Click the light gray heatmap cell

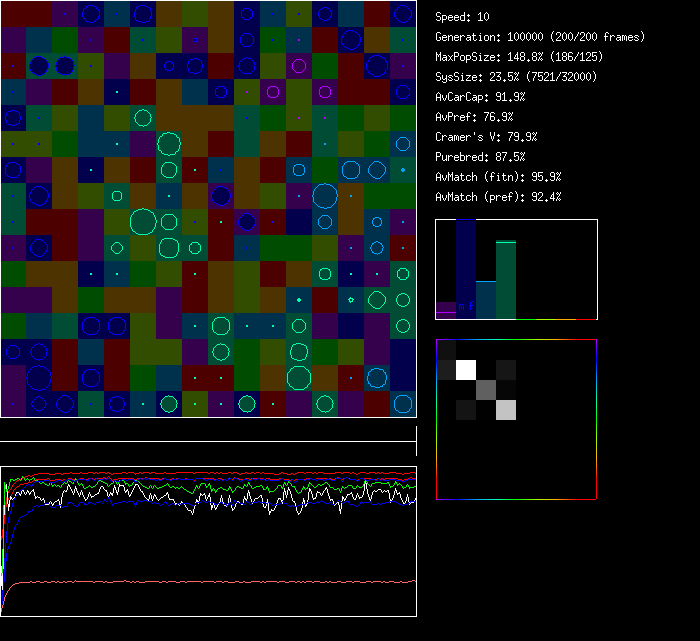point(506,409)
